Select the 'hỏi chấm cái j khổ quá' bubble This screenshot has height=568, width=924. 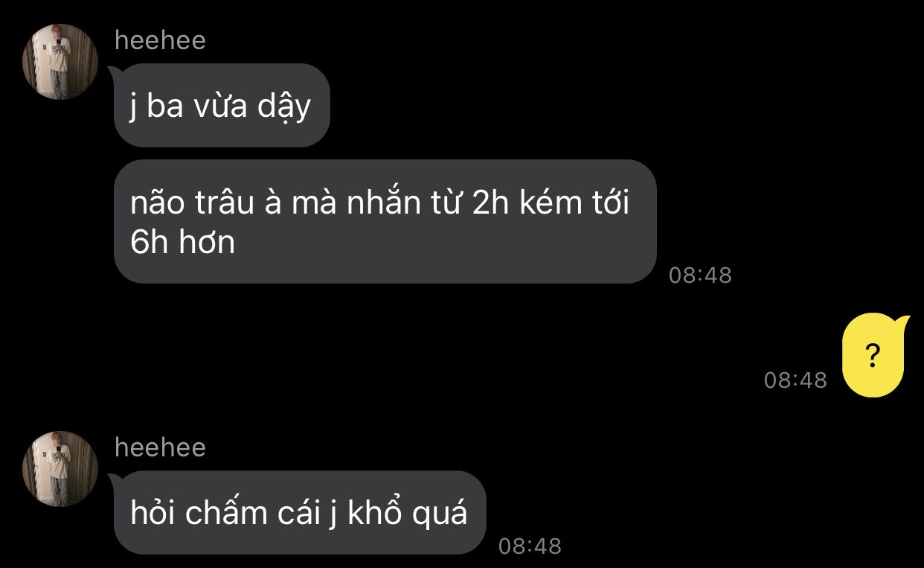click(300, 512)
